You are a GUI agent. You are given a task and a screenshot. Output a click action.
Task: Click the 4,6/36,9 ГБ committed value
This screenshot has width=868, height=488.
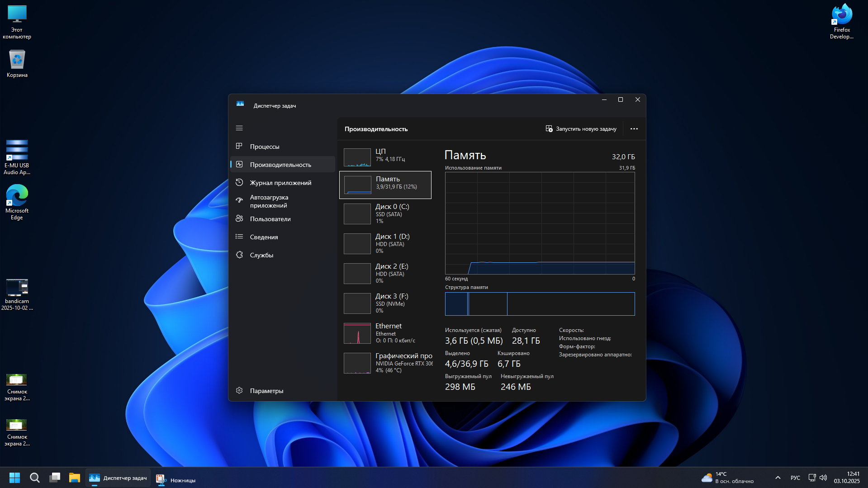(467, 364)
